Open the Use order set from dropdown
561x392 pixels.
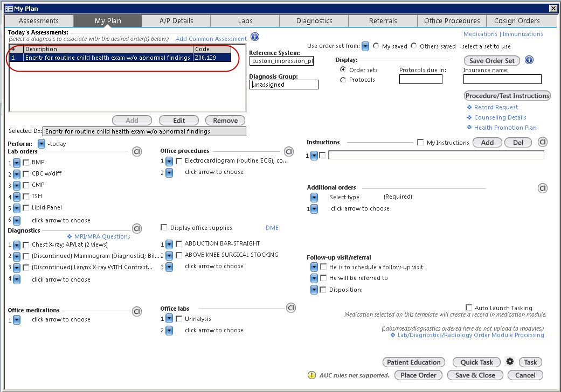[365, 46]
